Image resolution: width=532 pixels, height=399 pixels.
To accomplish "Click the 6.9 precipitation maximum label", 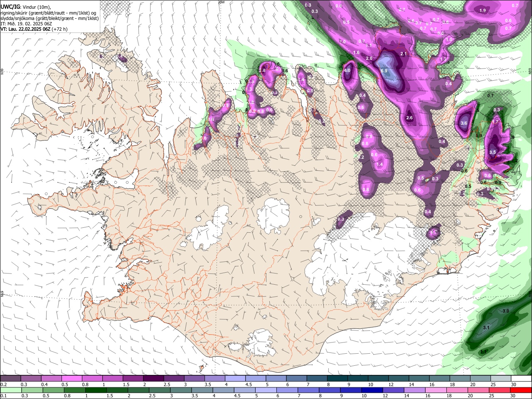I will pyautogui.click(x=384, y=71).
